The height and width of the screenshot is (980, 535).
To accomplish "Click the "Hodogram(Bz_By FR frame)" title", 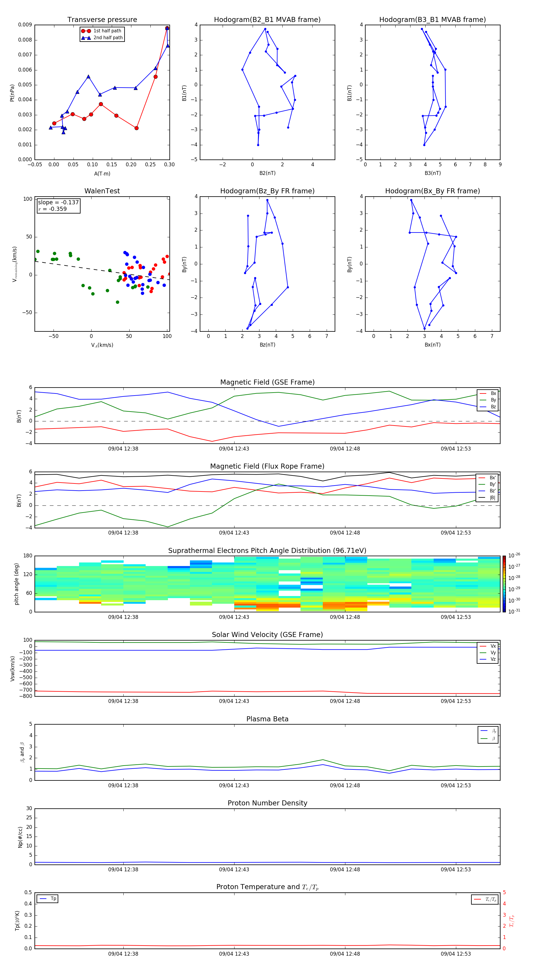I will coord(267,191).
